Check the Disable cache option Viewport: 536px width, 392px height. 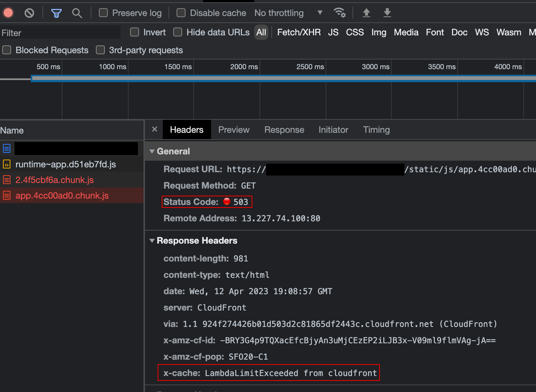pyautogui.click(x=181, y=12)
